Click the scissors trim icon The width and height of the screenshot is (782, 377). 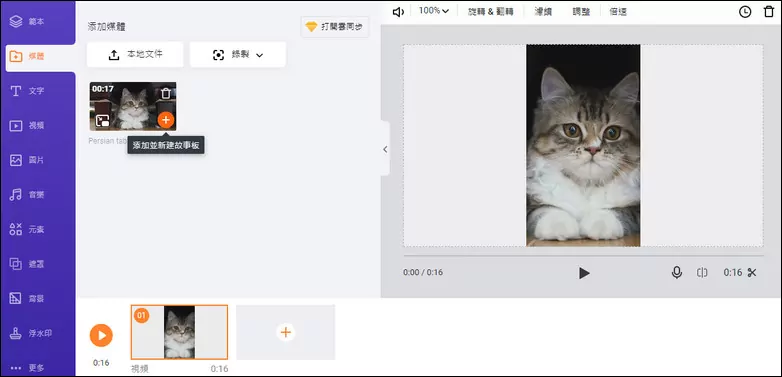(x=752, y=272)
